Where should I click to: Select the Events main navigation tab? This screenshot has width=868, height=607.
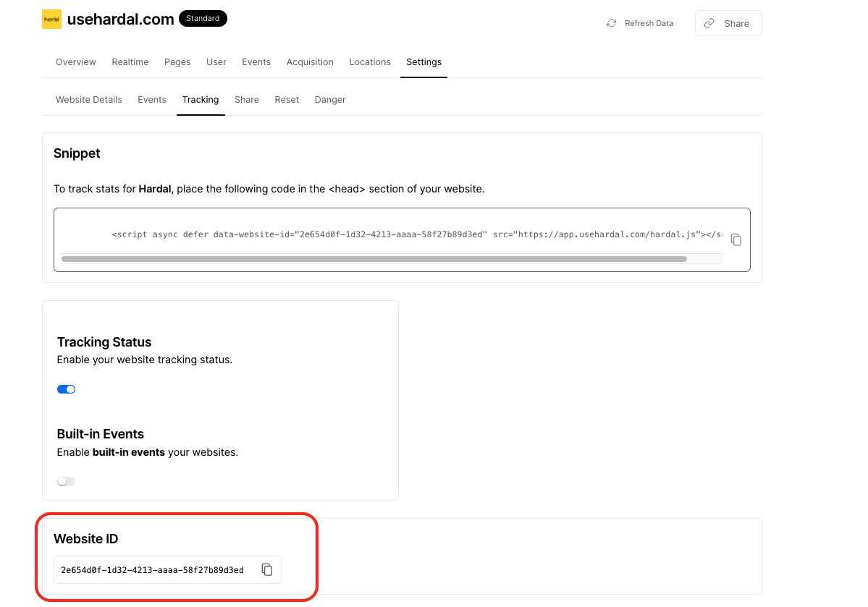coord(256,62)
